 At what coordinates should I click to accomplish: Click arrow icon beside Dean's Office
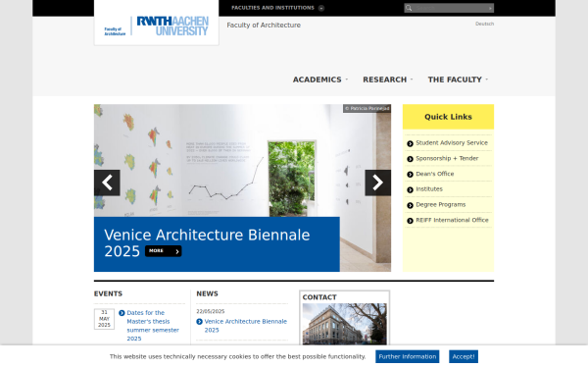click(x=410, y=175)
